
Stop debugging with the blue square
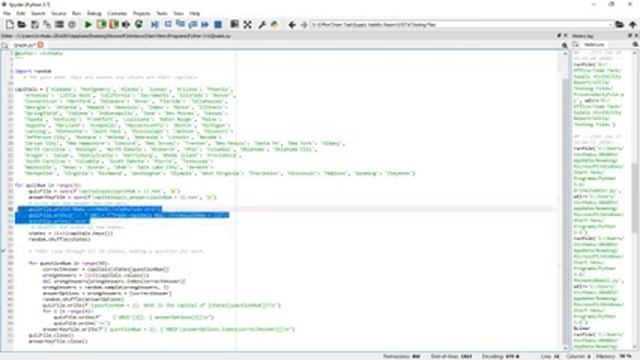pos(218,24)
